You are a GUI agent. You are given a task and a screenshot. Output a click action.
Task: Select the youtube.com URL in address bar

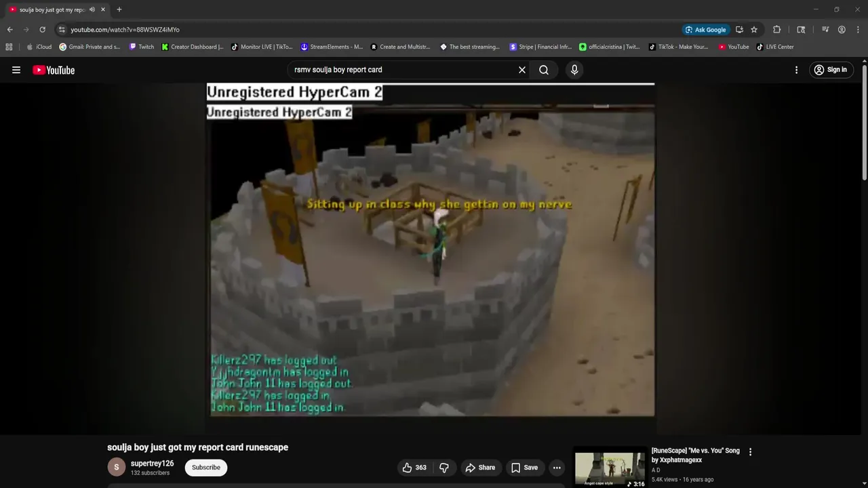click(x=125, y=30)
